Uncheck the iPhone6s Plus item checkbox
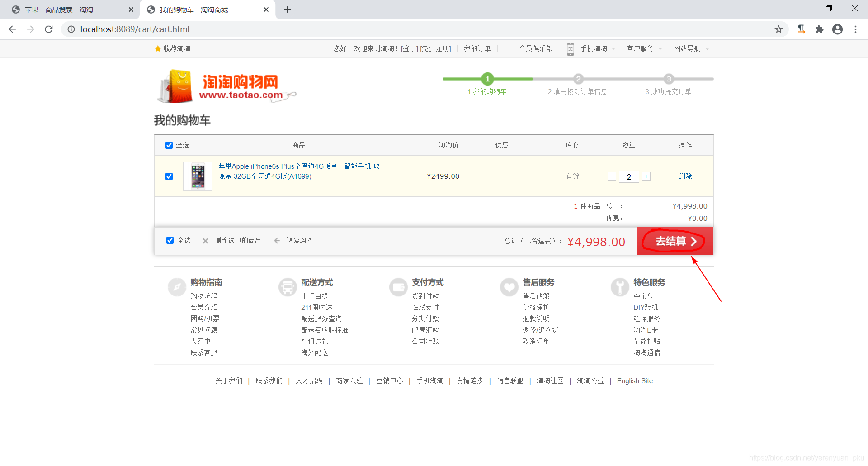The height and width of the screenshot is (466, 868). 169,176
